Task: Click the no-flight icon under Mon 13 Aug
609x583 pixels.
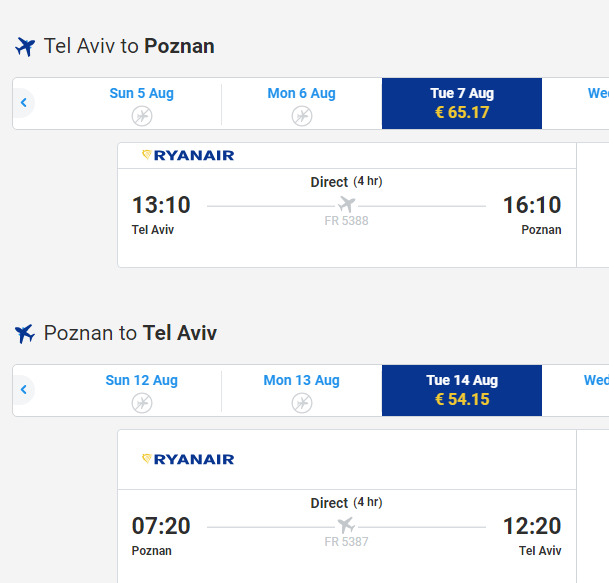Action: click(x=302, y=403)
